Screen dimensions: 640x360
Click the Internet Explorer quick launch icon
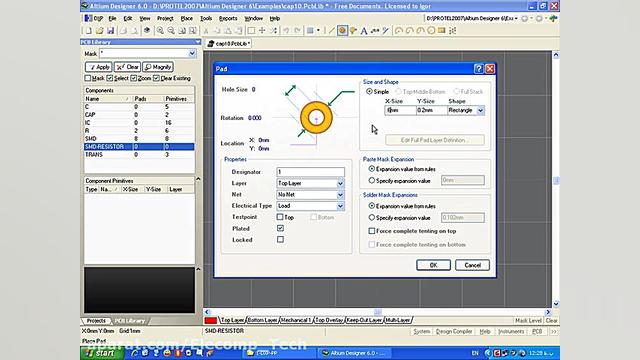pyautogui.click(x=134, y=353)
